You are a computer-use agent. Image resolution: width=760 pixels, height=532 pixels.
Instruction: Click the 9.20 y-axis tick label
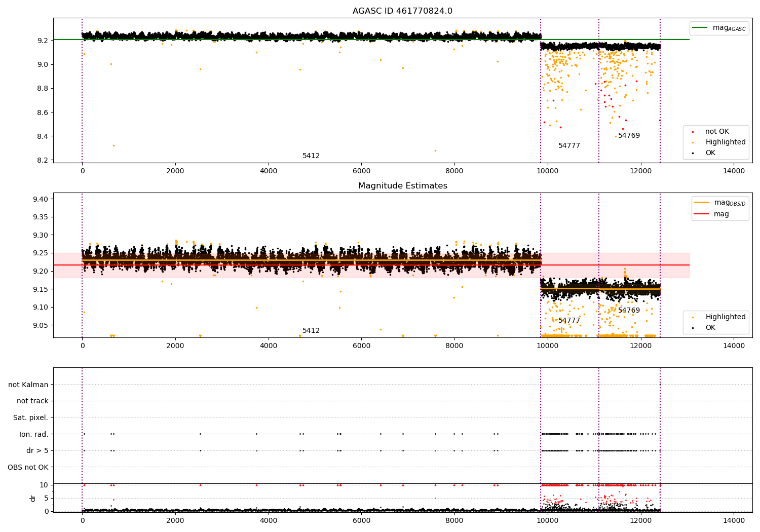[41, 271]
